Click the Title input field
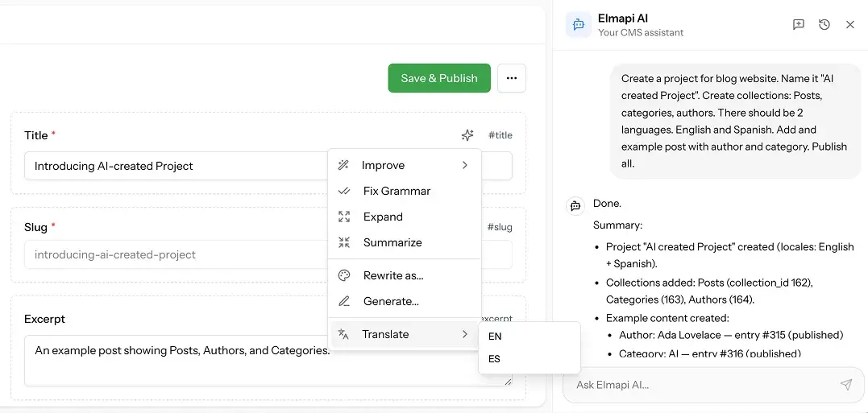 pyautogui.click(x=268, y=166)
